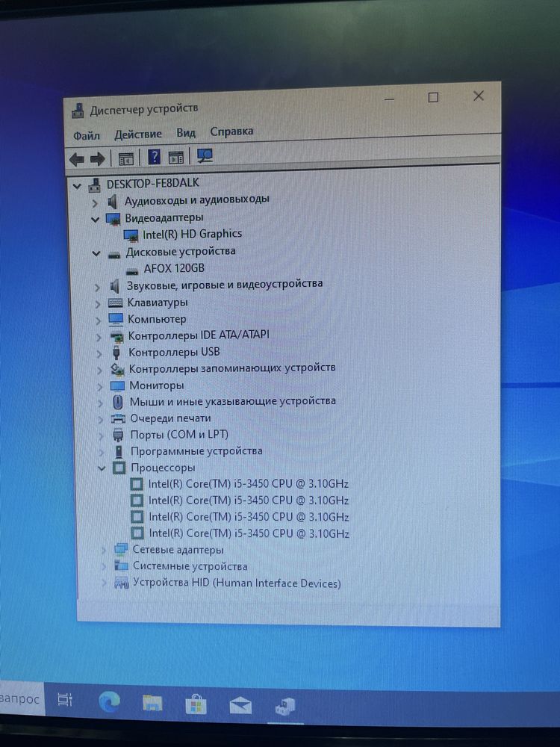Click the USB plug icon beside Контроллеры USB
This screenshot has height=747, width=560.
tap(116, 353)
